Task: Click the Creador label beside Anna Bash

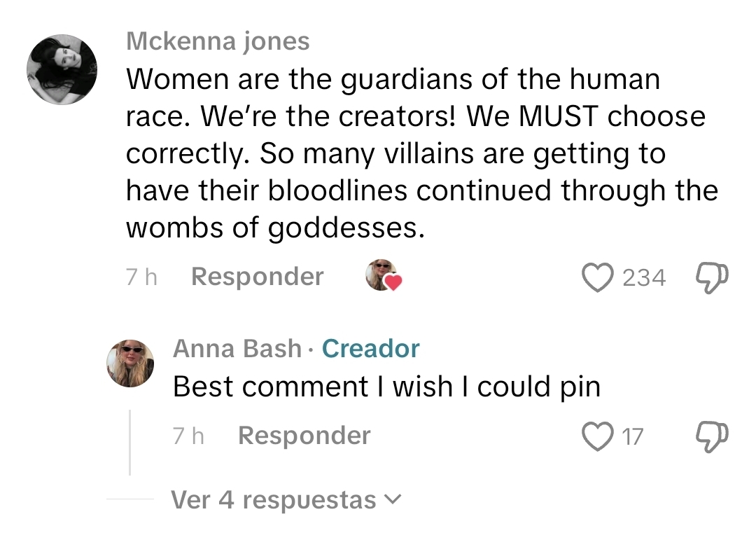Action: [x=371, y=348]
